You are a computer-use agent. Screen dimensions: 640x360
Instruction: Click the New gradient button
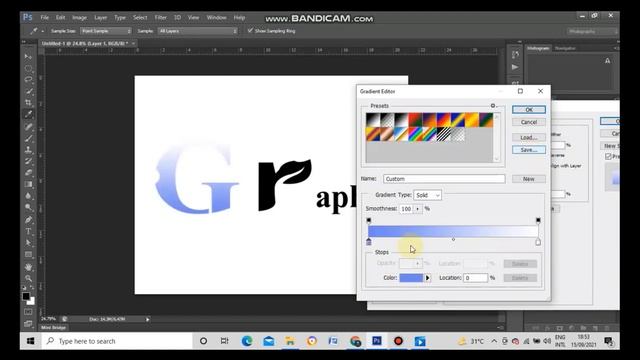529,179
